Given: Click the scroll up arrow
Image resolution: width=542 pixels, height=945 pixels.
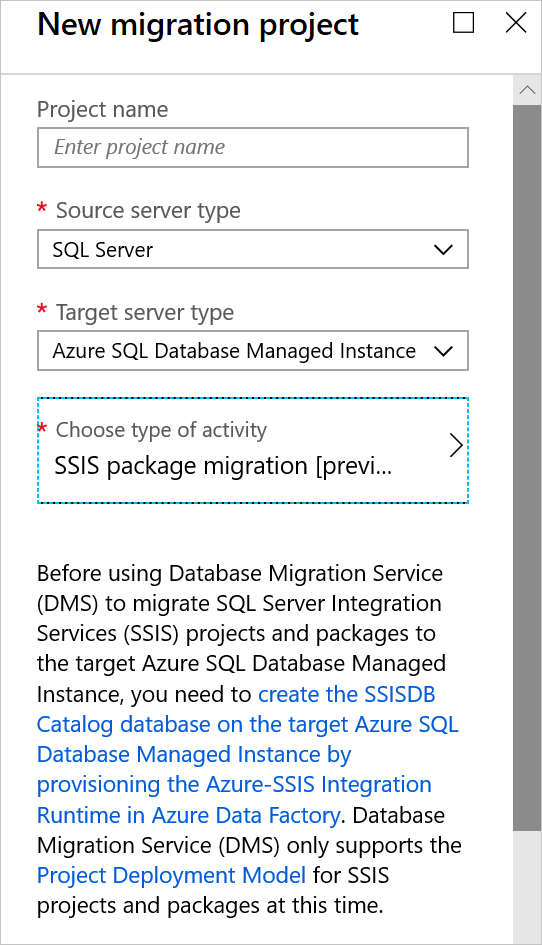Looking at the screenshot, I should click(x=527, y=90).
